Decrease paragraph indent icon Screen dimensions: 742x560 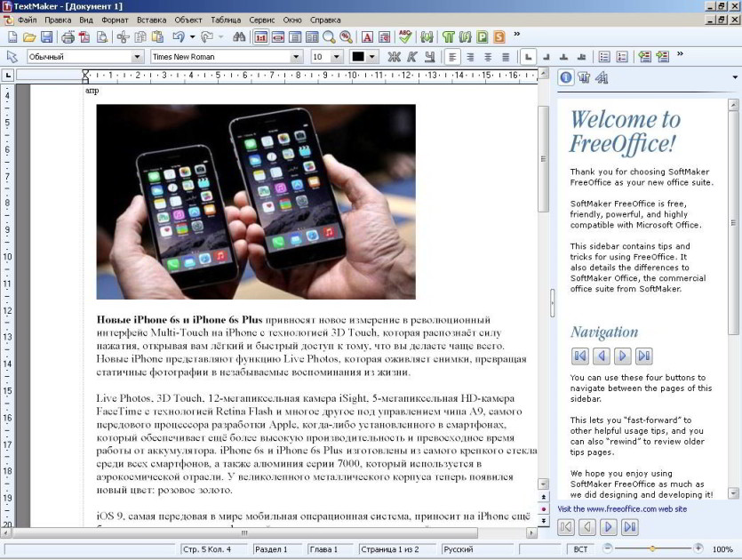[x=644, y=57]
